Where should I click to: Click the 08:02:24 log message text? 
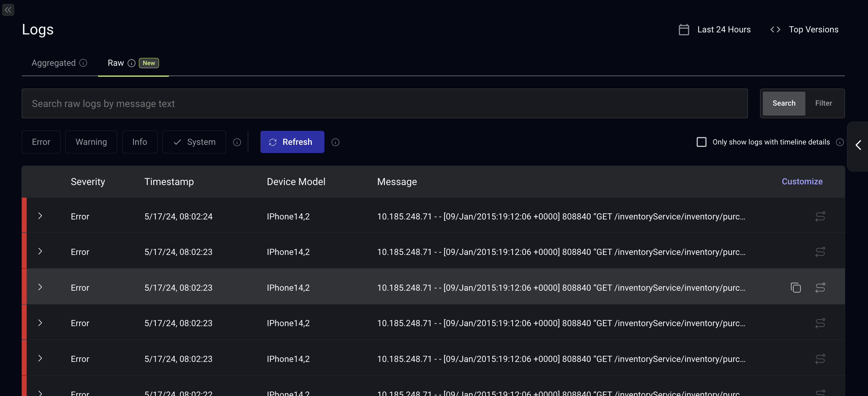pos(561,217)
